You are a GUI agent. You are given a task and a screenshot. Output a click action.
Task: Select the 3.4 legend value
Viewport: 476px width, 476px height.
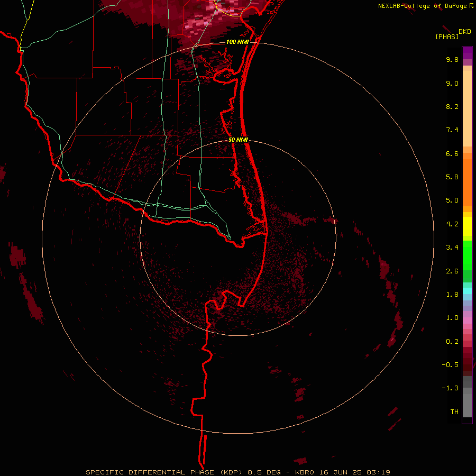point(452,248)
